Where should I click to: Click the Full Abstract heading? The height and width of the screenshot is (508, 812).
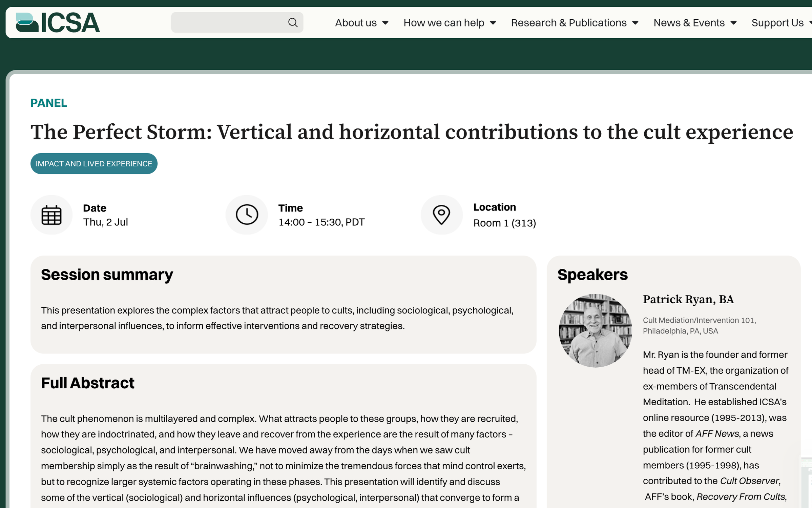(88, 383)
